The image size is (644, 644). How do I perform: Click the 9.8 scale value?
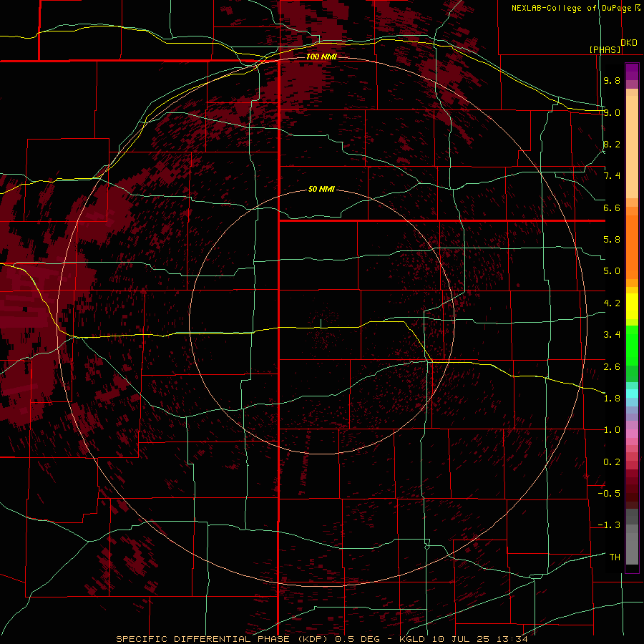(x=612, y=80)
